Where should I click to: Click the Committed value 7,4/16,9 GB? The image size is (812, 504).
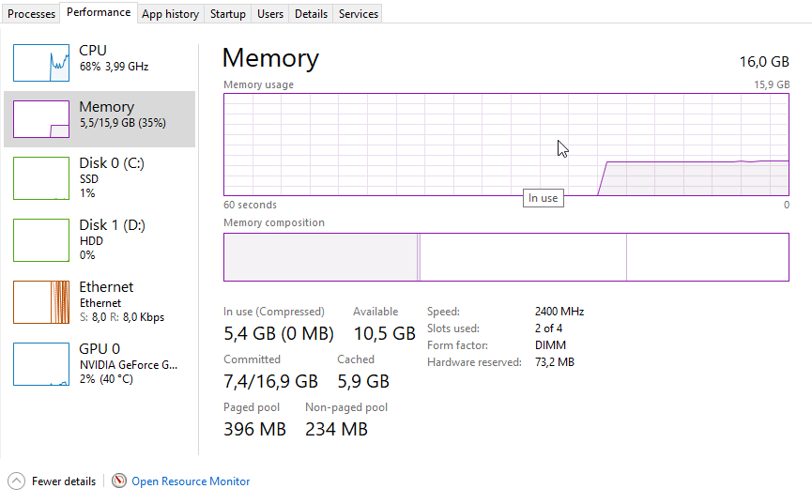[x=271, y=382]
